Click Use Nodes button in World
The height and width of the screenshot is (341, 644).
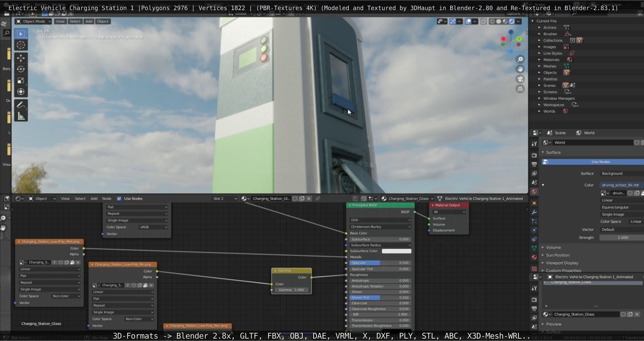pyautogui.click(x=593, y=162)
